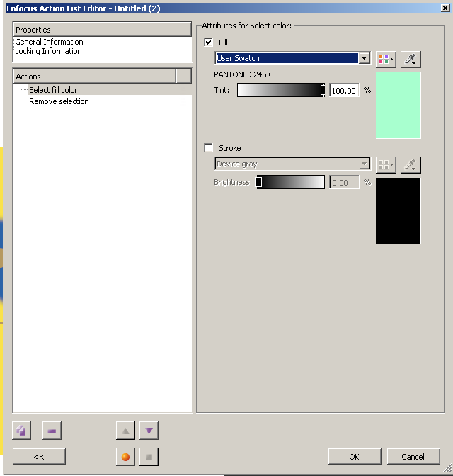453x476 pixels.
Task: Open the User Swatch color space dropdown
Action: coord(292,58)
